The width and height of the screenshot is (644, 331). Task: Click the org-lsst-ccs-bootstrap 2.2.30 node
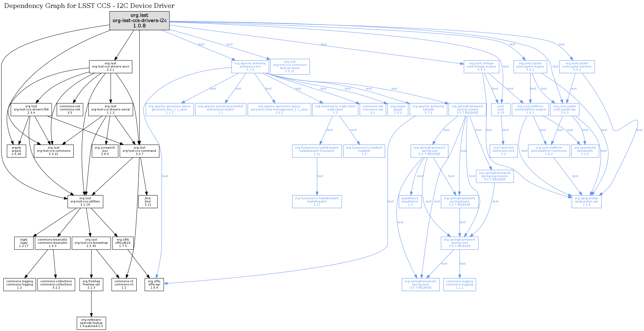(91, 243)
